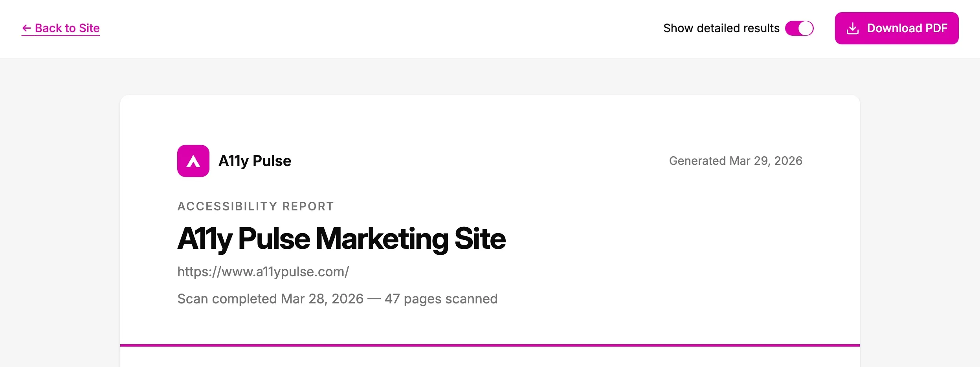980x367 pixels.
Task: Click the Generated Mar 29, 2026 text
Action: [736, 161]
